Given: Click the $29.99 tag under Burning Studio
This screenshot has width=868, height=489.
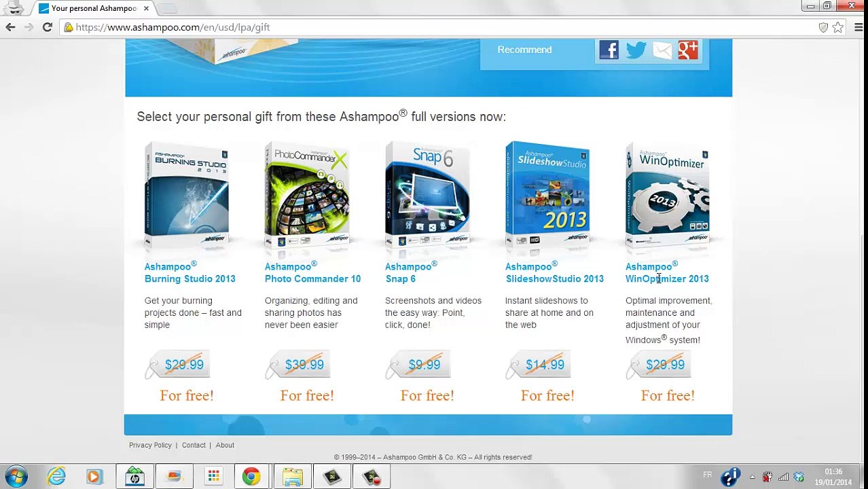Looking at the screenshot, I should click(x=179, y=365).
